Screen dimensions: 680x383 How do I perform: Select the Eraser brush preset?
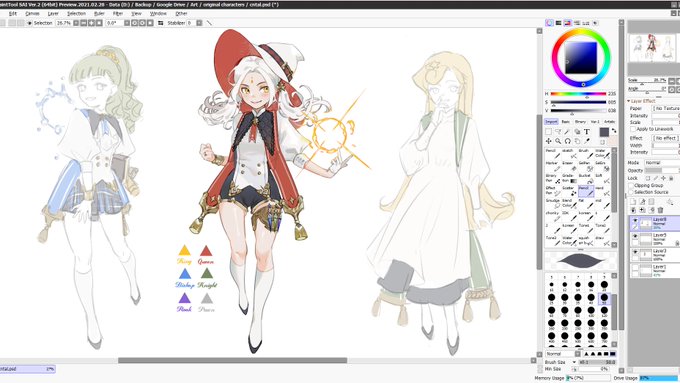pos(569,166)
